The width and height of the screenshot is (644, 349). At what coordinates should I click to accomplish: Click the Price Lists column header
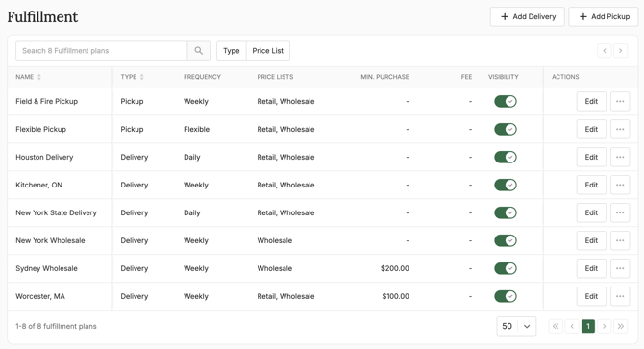tap(275, 77)
